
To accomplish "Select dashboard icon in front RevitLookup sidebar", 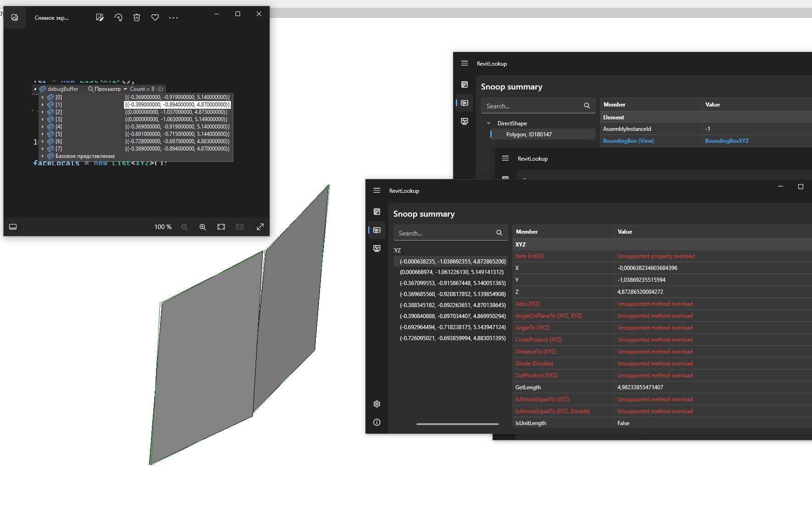I will [377, 212].
